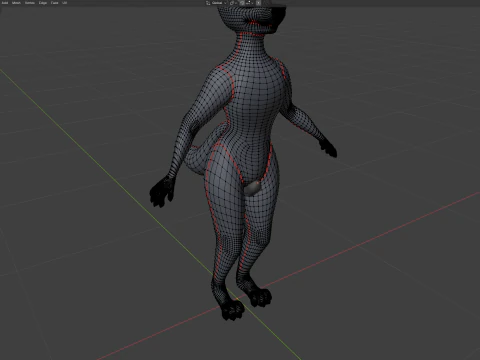Open the Global transform orientation dropdown
This screenshot has width=480, height=360.
pos(216,3)
